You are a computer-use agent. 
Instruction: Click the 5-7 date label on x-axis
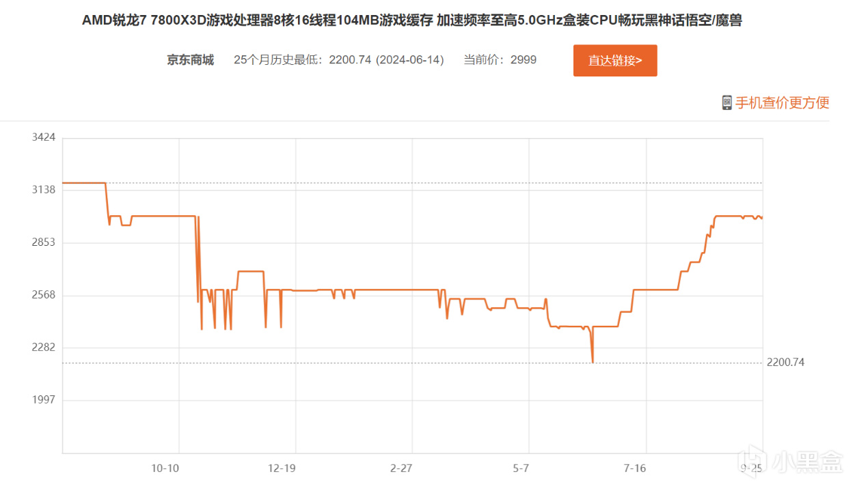(x=521, y=468)
